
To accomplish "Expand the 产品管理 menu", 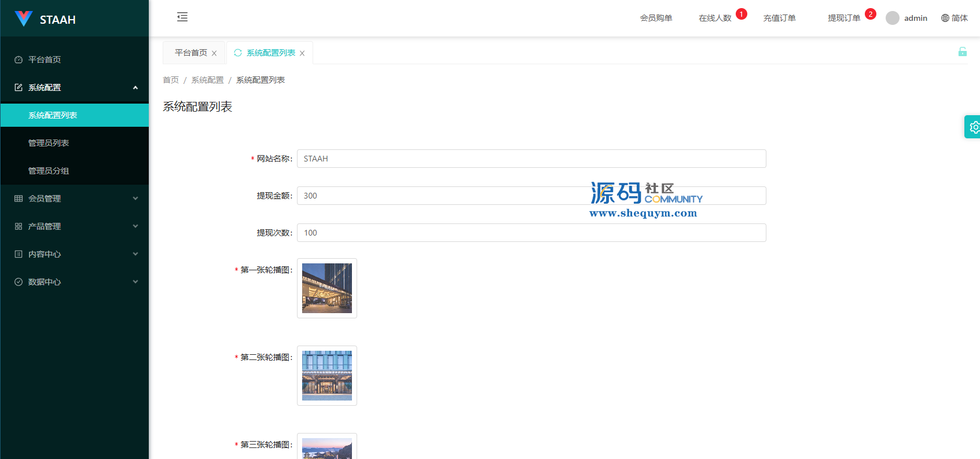I will (x=75, y=226).
